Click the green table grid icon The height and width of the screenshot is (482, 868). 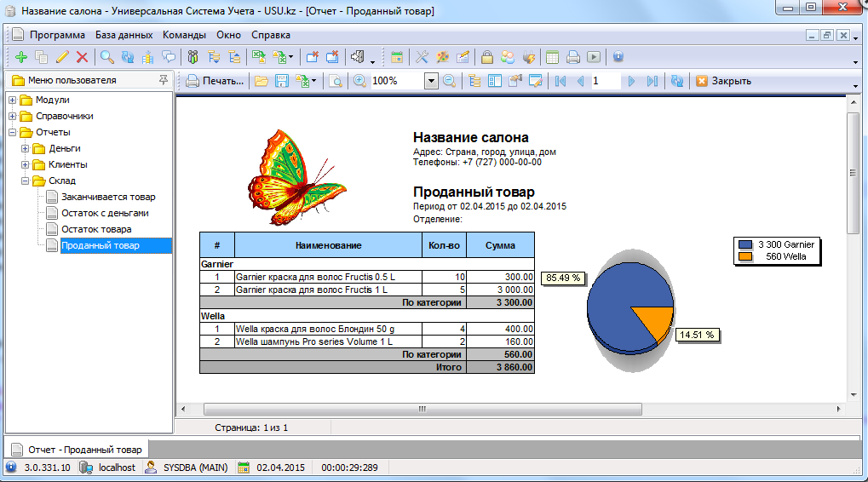coord(552,57)
